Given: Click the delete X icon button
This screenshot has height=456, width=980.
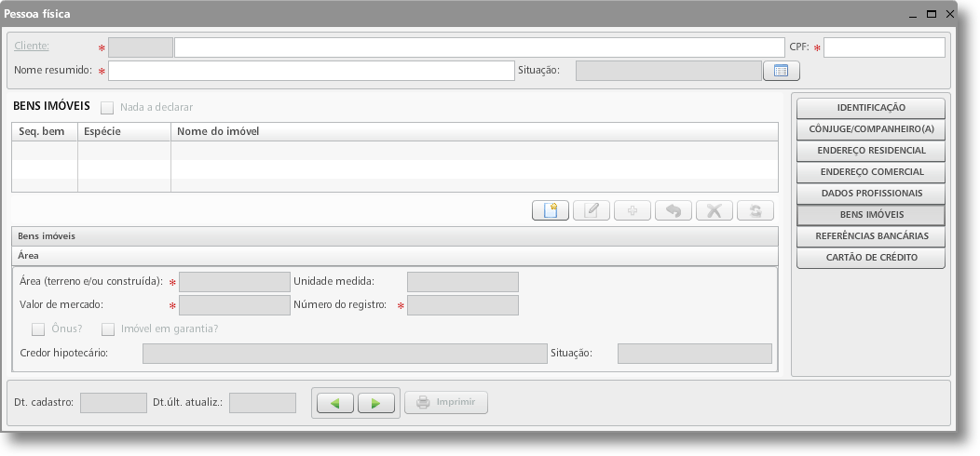Looking at the screenshot, I should click(715, 210).
